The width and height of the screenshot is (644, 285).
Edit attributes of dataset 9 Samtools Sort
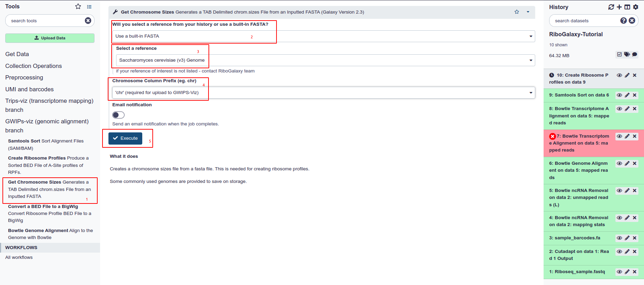[x=627, y=95]
